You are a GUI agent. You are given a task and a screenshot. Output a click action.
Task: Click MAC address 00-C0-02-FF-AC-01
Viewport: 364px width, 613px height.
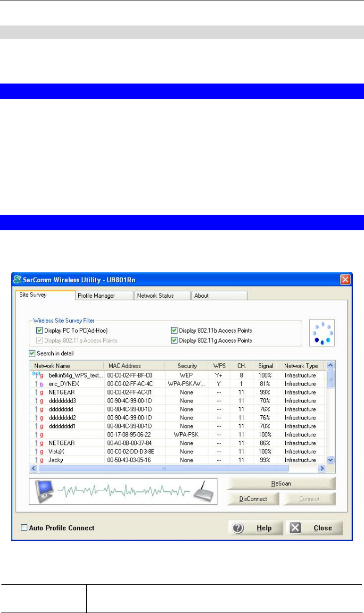[130, 392]
